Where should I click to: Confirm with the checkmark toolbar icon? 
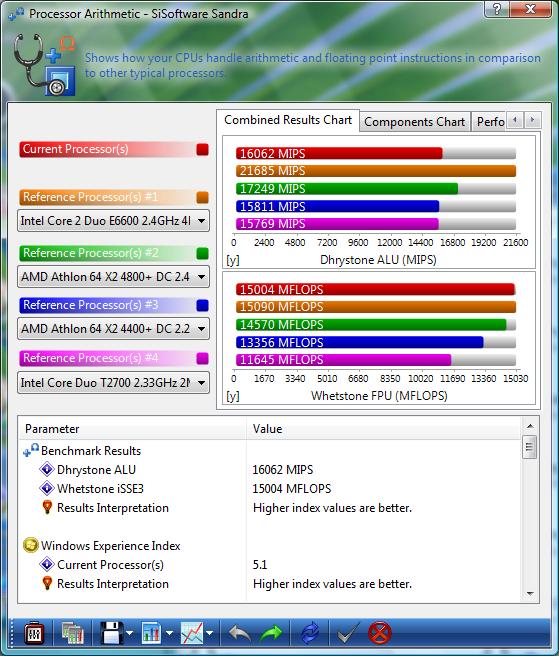coord(348,633)
